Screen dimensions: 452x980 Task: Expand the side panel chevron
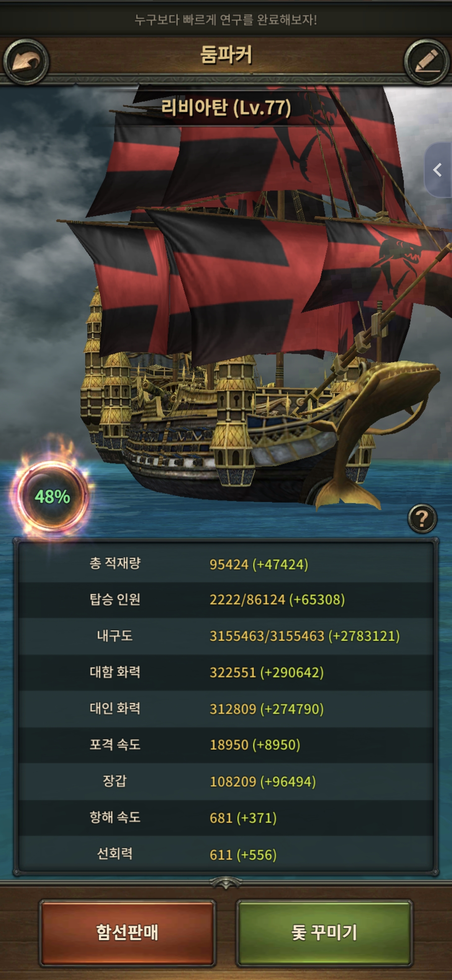point(438,170)
